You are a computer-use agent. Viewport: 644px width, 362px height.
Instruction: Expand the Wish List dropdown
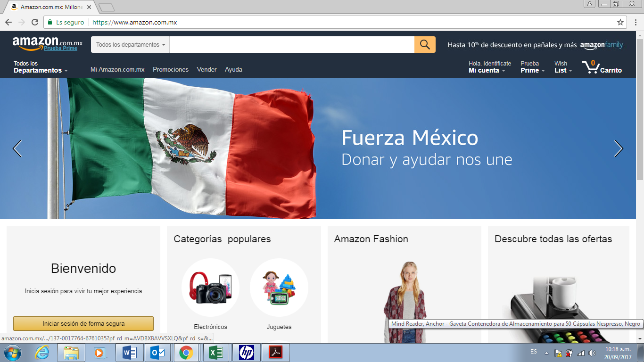click(x=563, y=67)
